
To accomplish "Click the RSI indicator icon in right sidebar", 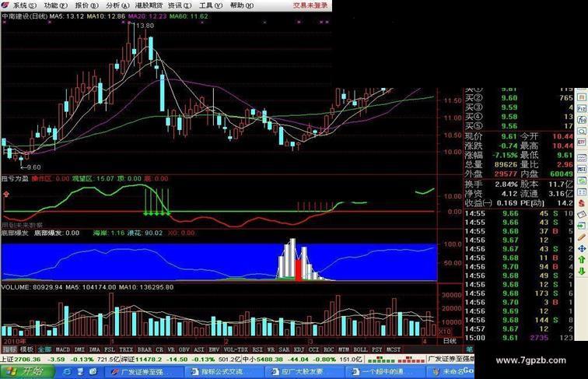I will coord(581,169).
